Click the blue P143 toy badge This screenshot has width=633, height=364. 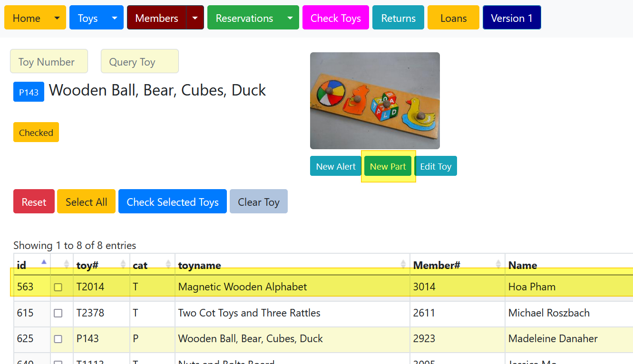(29, 92)
